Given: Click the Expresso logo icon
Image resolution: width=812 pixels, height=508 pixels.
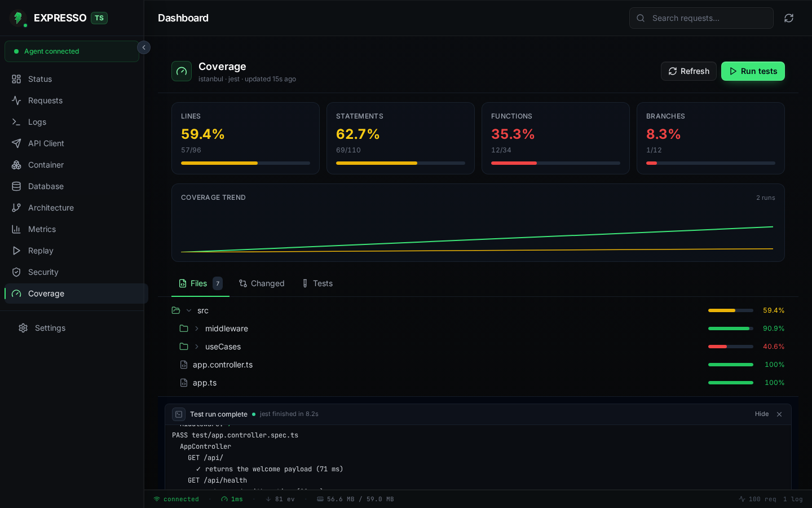Looking at the screenshot, I should pyautogui.click(x=18, y=18).
